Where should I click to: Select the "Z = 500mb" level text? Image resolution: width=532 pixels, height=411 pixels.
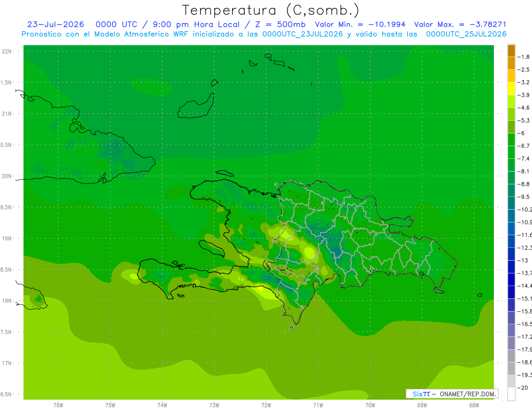[x=278, y=24]
